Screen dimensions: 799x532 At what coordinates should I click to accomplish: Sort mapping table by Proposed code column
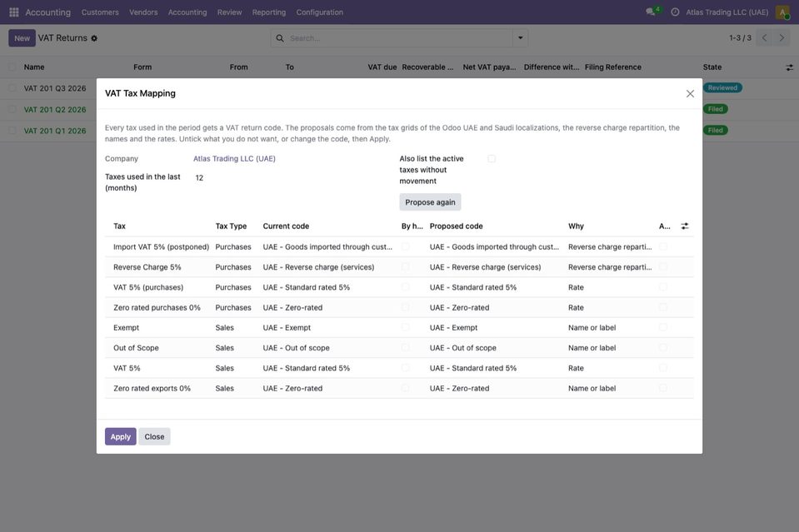point(456,226)
